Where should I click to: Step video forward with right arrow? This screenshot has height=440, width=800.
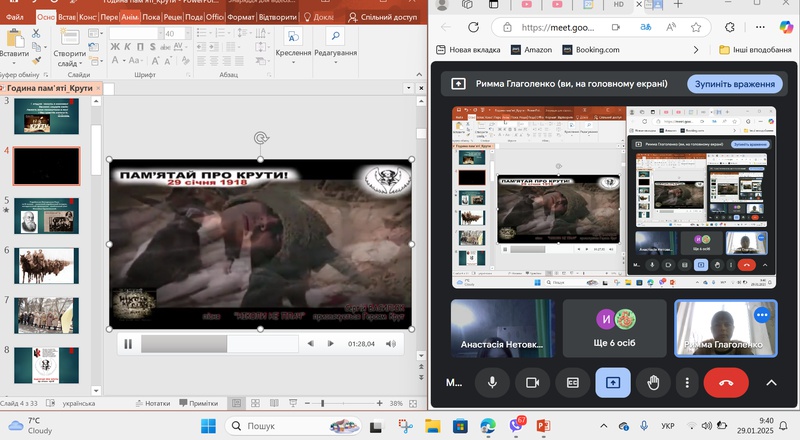click(330, 344)
